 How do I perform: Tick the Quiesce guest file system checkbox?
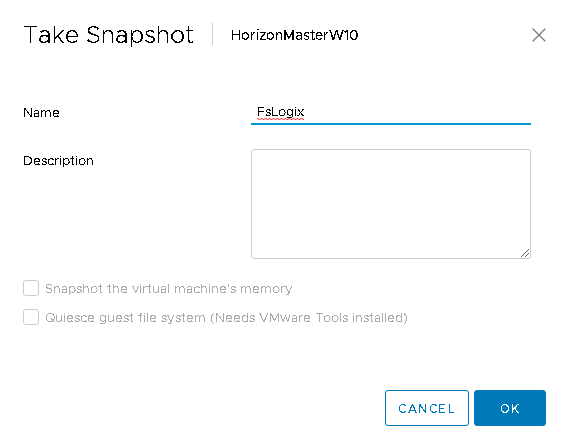pyautogui.click(x=31, y=317)
